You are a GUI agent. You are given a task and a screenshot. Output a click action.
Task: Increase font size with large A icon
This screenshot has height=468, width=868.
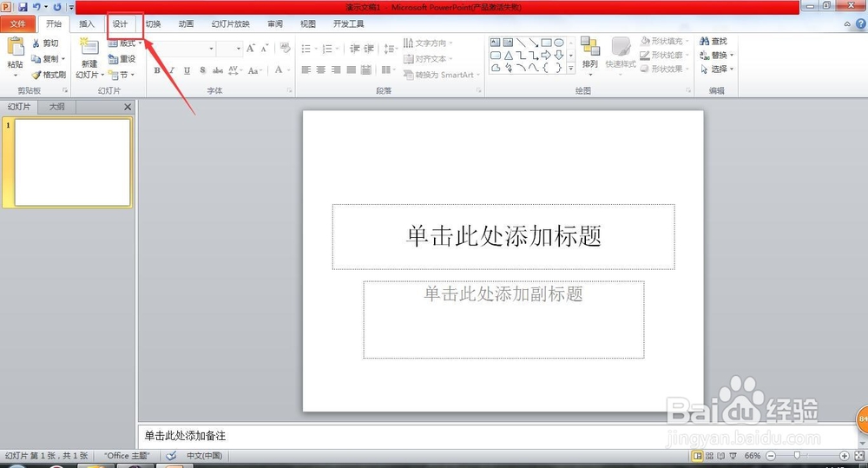(251, 49)
